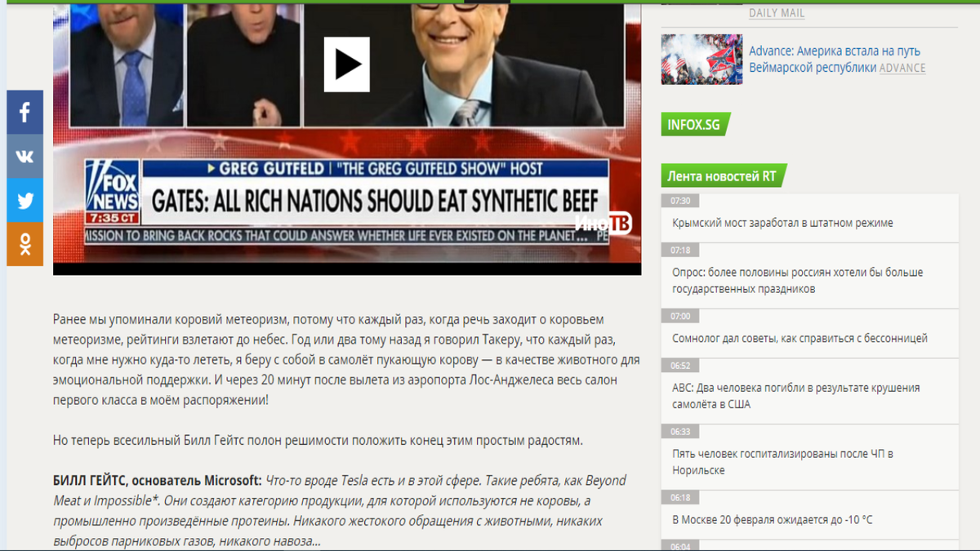This screenshot has height=551, width=980.
Task: Click the 07:18 timestamp in news feed
Action: (680, 251)
